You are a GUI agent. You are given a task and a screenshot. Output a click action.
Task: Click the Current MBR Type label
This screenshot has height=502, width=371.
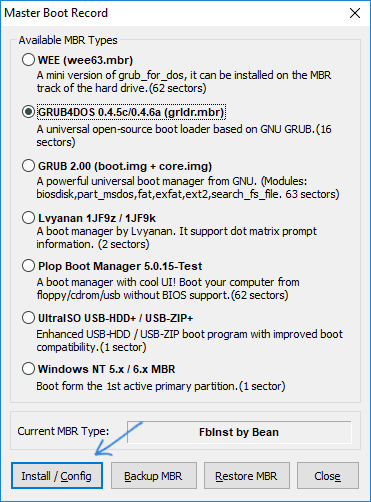[x=63, y=431]
